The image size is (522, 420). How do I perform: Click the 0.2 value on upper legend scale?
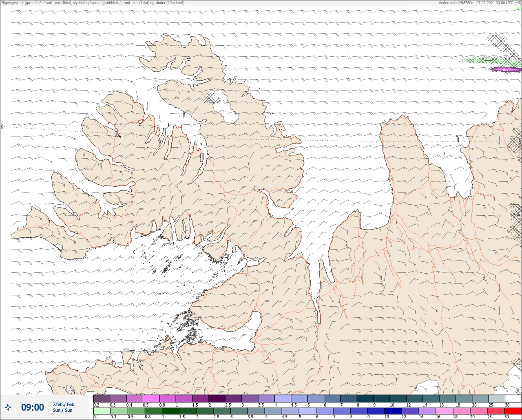(x=96, y=405)
